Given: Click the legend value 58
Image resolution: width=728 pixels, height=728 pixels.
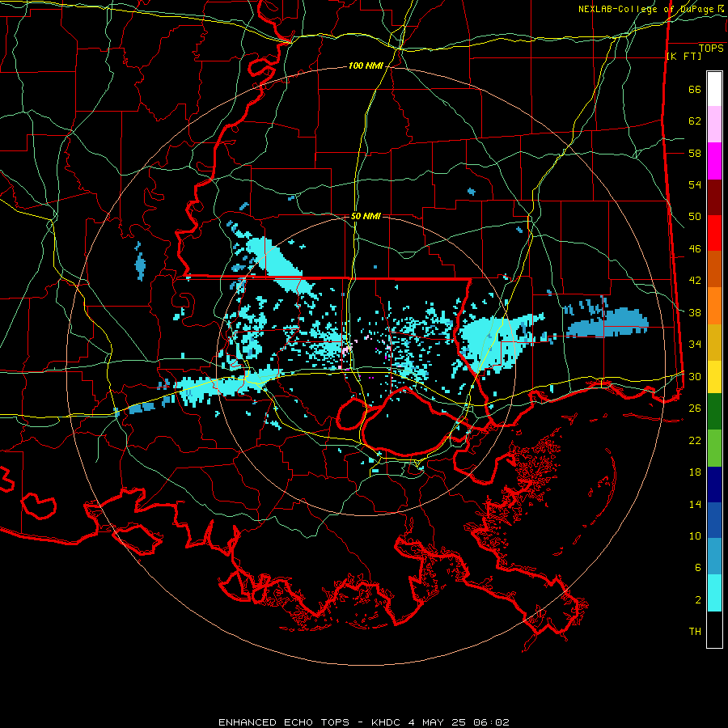Looking at the screenshot, I should point(695,153).
